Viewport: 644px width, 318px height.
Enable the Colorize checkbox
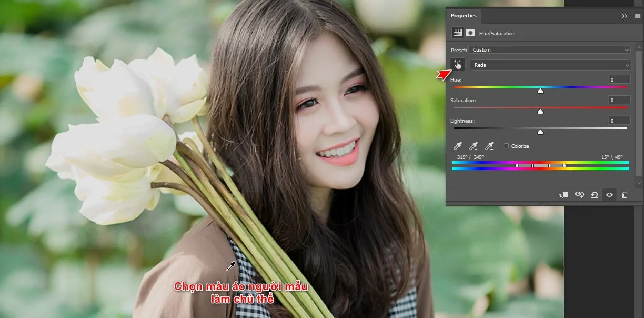[x=506, y=146]
